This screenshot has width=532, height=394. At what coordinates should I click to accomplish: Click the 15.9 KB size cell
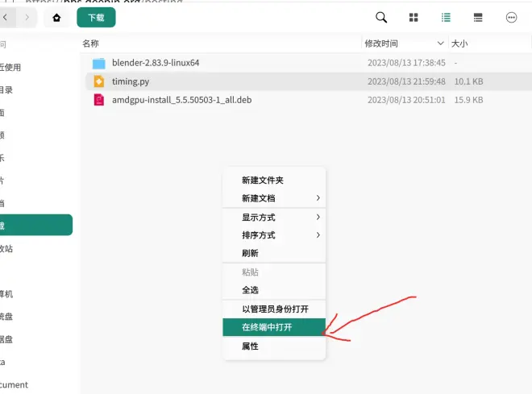click(468, 100)
